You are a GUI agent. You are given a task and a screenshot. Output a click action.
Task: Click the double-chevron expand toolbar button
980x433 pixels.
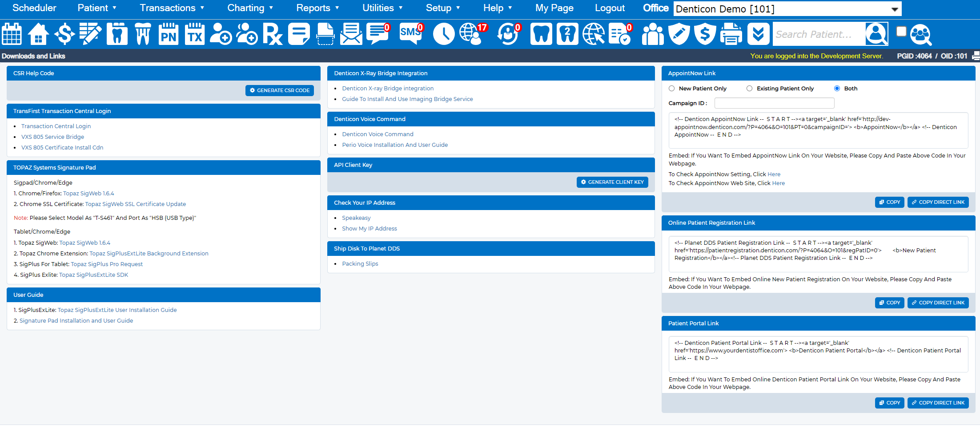(758, 34)
